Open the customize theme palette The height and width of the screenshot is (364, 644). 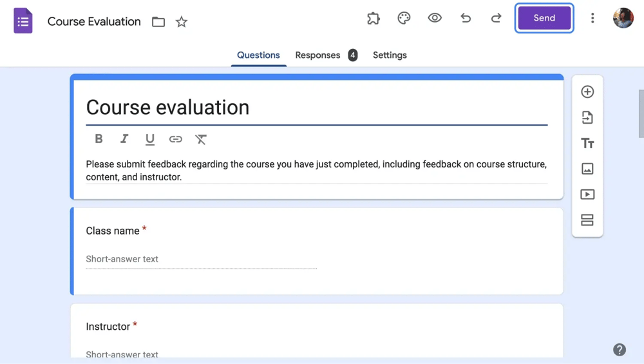point(404,18)
